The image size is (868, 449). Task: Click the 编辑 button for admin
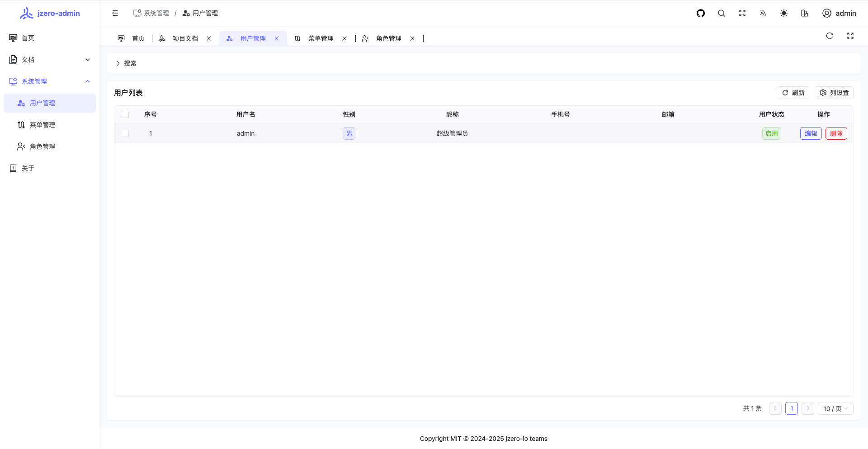click(811, 133)
